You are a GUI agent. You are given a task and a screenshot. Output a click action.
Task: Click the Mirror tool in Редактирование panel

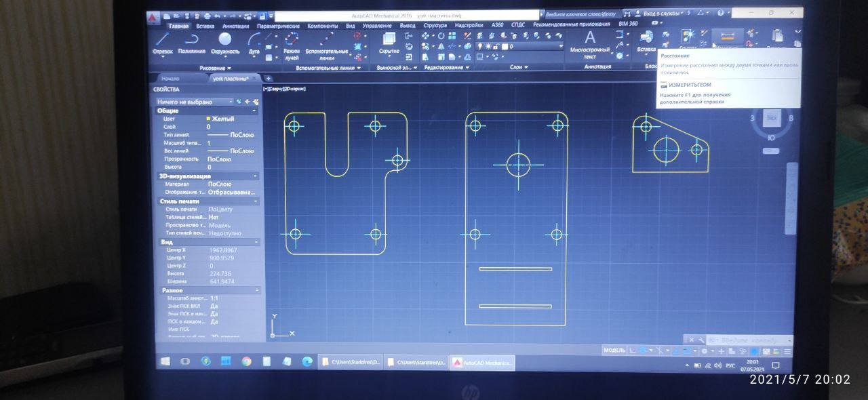pyautogui.click(x=441, y=46)
